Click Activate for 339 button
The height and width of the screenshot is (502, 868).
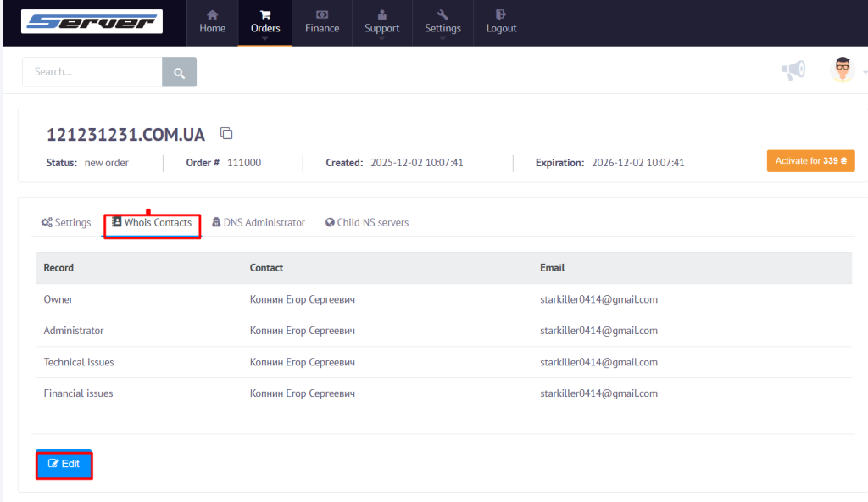[x=810, y=161]
